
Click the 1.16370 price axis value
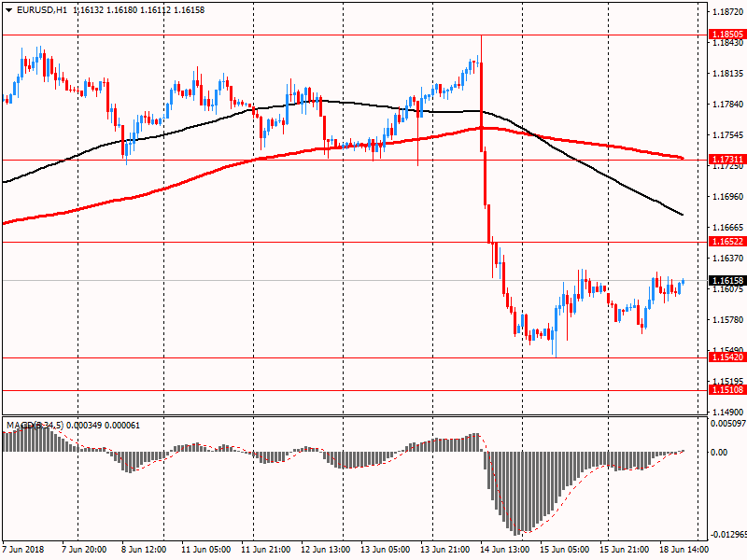point(727,259)
